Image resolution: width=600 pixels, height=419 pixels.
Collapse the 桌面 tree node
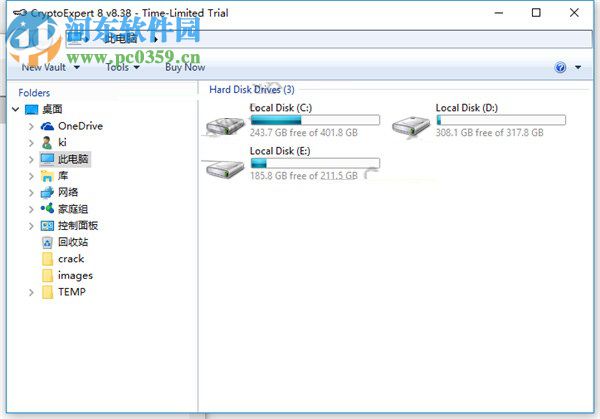click(x=15, y=109)
